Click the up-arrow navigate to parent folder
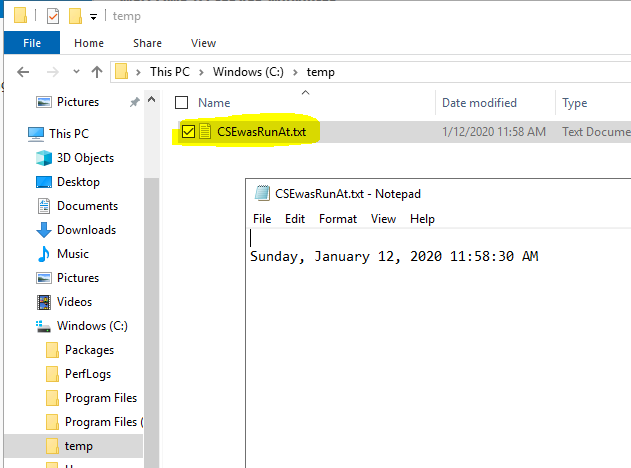This screenshot has width=631, height=468. coord(97,72)
